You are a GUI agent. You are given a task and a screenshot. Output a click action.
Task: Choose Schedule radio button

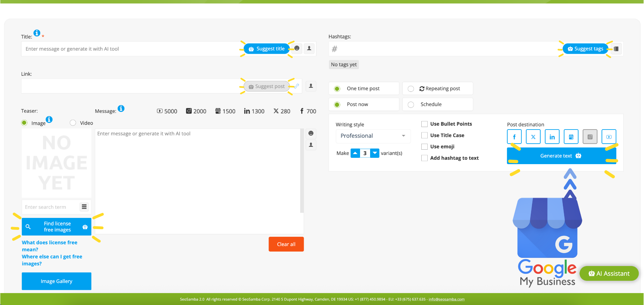coord(411,104)
